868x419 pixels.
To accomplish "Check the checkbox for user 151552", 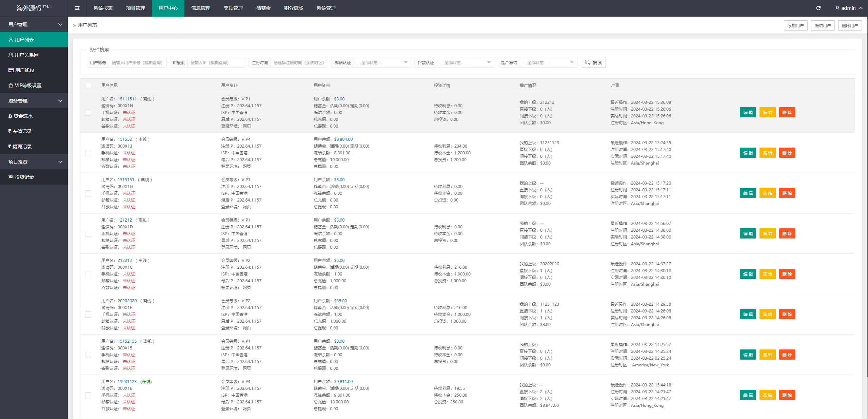I will (x=88, y=153).
